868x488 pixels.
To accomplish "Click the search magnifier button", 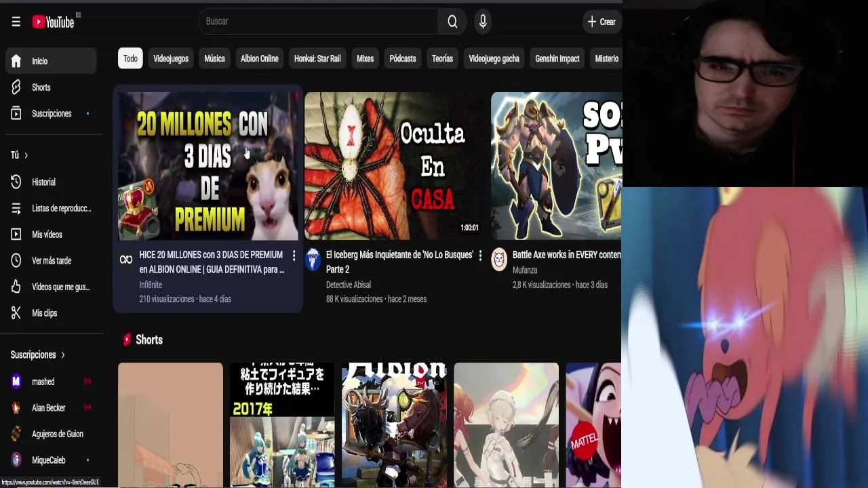I will pos(452,22).
